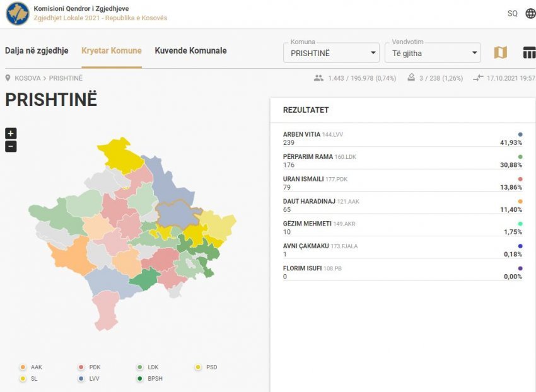The image size is (536, 392).
Task: Open the globe language selector
Action: [x=530, y=13]
